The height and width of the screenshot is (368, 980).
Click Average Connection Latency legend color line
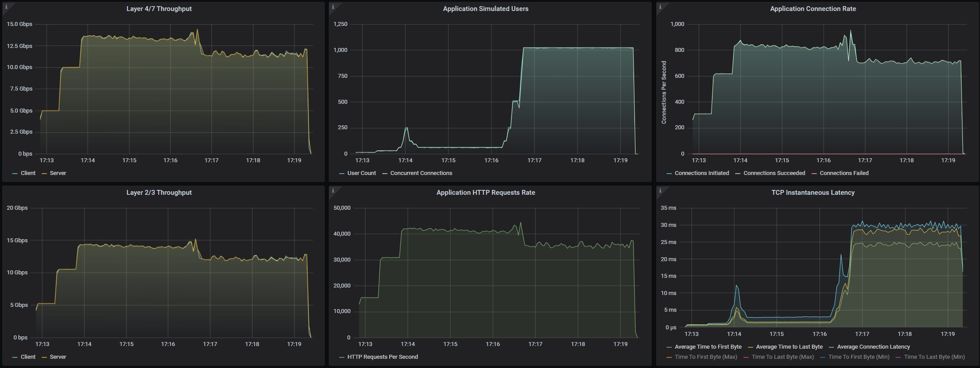[832, 347]
